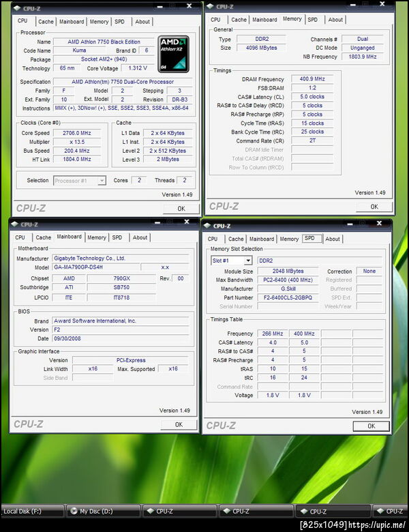Open Memory tab in top-left CPU window
This screenshot has height=532, width=409.
pos(99,22)
